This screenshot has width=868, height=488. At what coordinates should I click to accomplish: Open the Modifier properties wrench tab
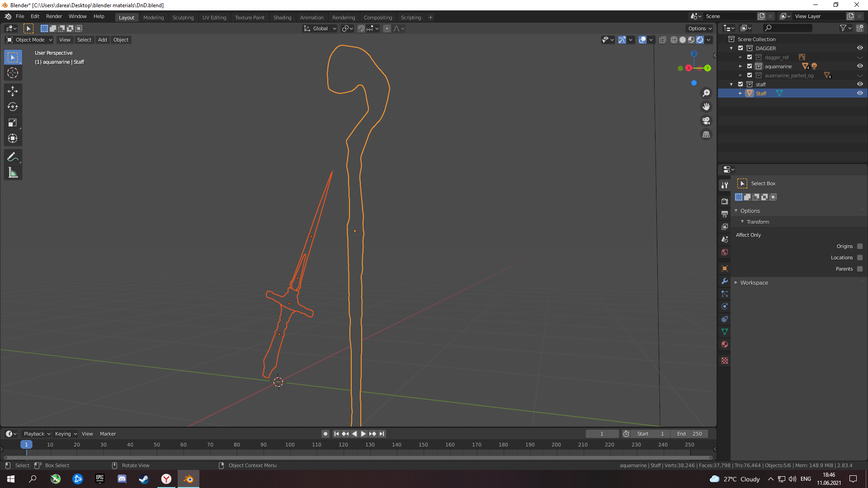(725, 281)
